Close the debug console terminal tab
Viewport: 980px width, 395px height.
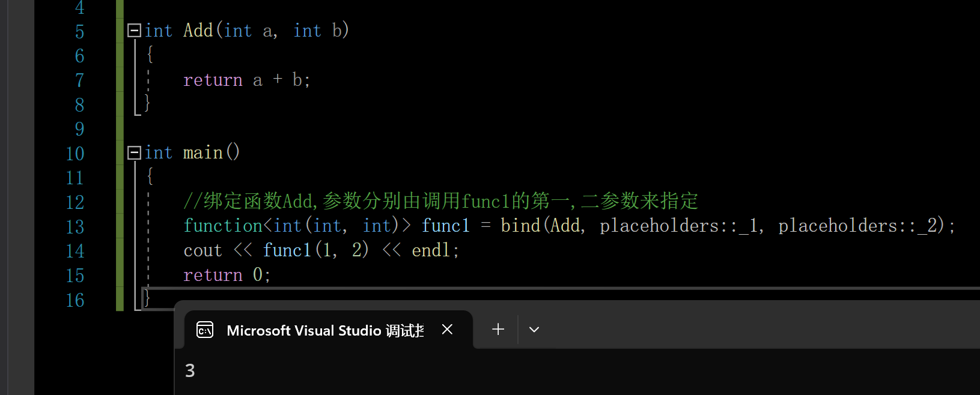pos(447,330)
